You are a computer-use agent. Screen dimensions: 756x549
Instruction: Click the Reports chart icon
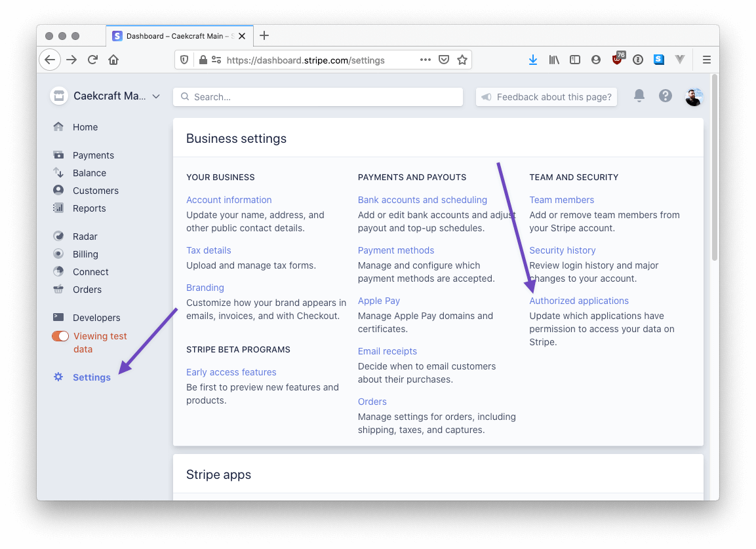click(x=60, y=208)
